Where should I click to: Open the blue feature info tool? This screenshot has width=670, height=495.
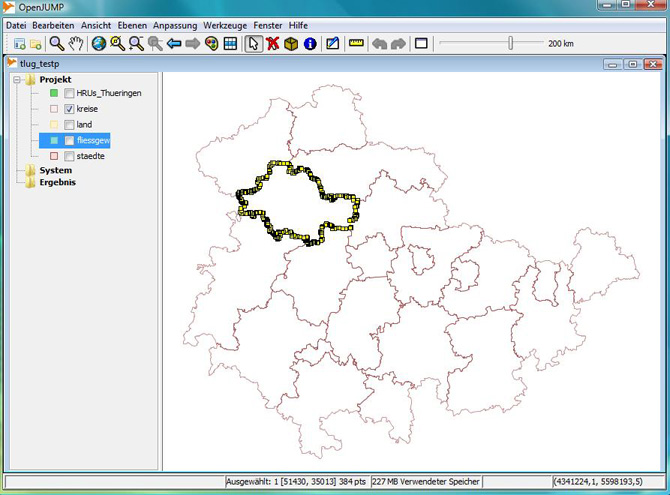[310, 44]
